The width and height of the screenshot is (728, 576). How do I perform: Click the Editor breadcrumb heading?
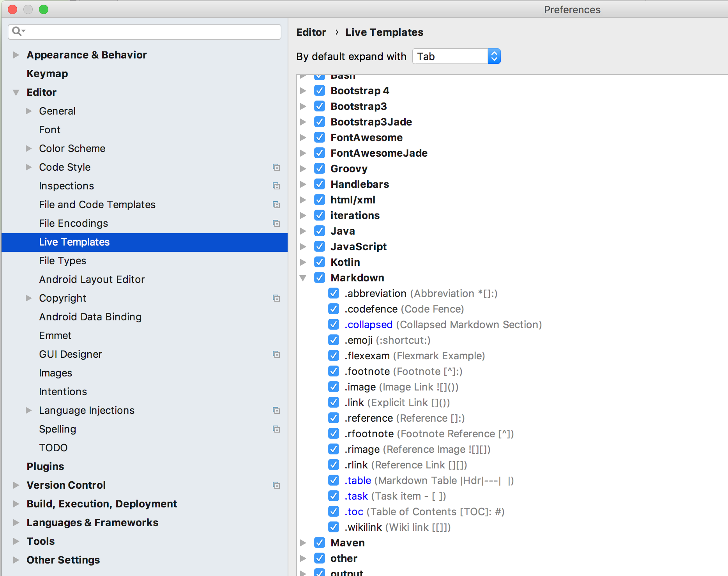click(311, 32)
